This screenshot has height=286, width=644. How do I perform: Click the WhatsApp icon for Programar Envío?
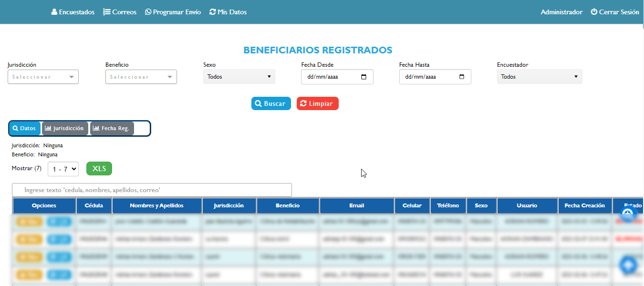click(148, 12)
